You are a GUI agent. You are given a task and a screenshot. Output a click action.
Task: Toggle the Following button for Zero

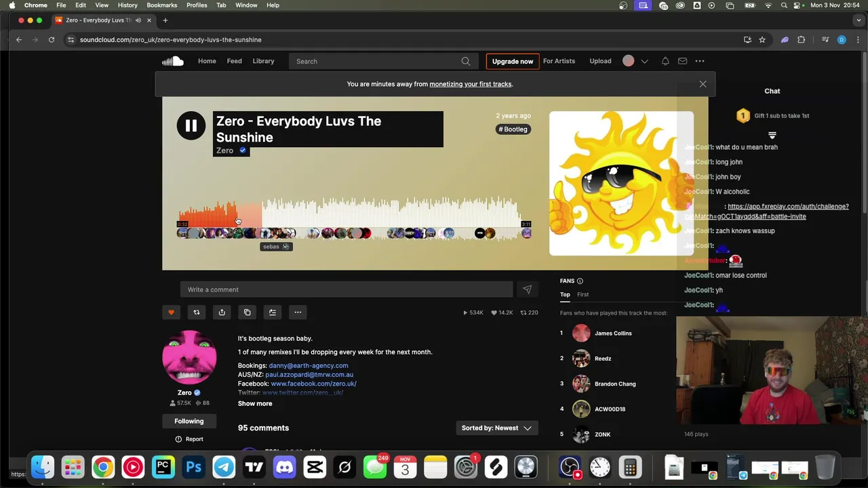189,422
